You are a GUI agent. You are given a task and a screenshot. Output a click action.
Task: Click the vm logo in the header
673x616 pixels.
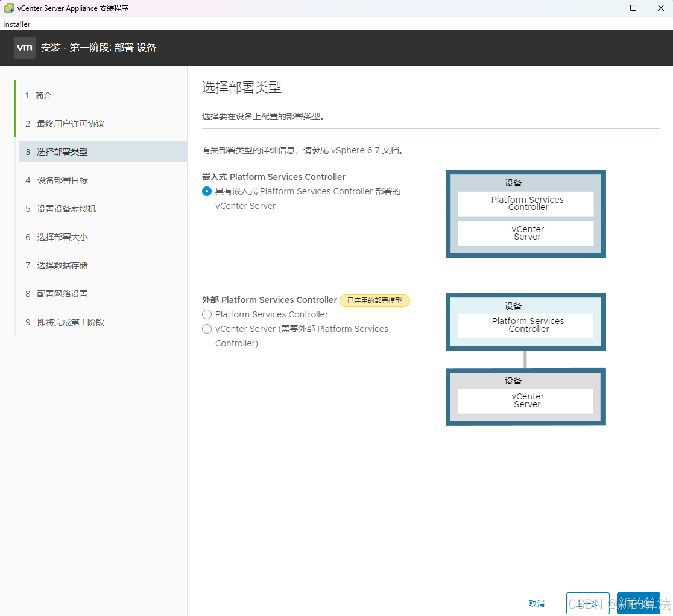click(25, 48)
